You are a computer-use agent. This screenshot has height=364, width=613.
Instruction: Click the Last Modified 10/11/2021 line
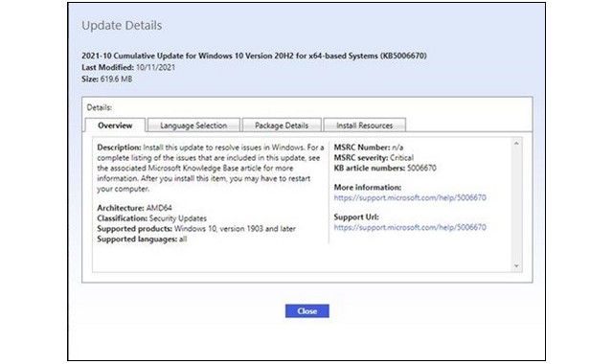128,67
